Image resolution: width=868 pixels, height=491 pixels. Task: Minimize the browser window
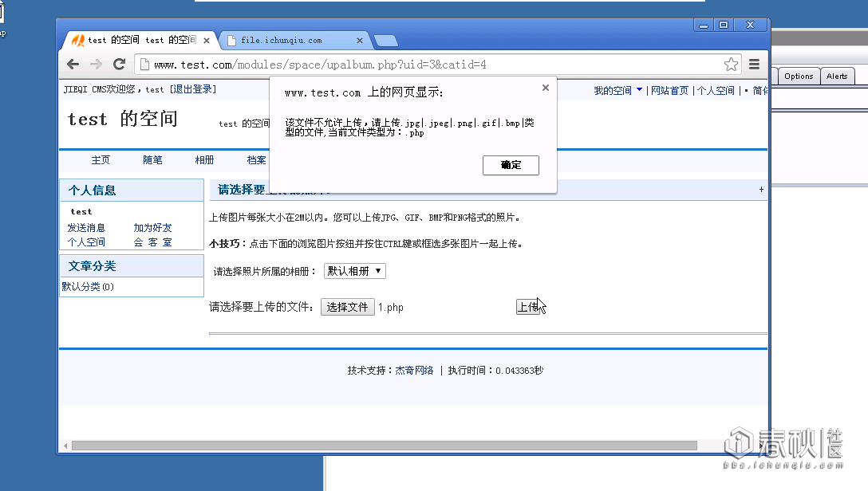[704, 25]
